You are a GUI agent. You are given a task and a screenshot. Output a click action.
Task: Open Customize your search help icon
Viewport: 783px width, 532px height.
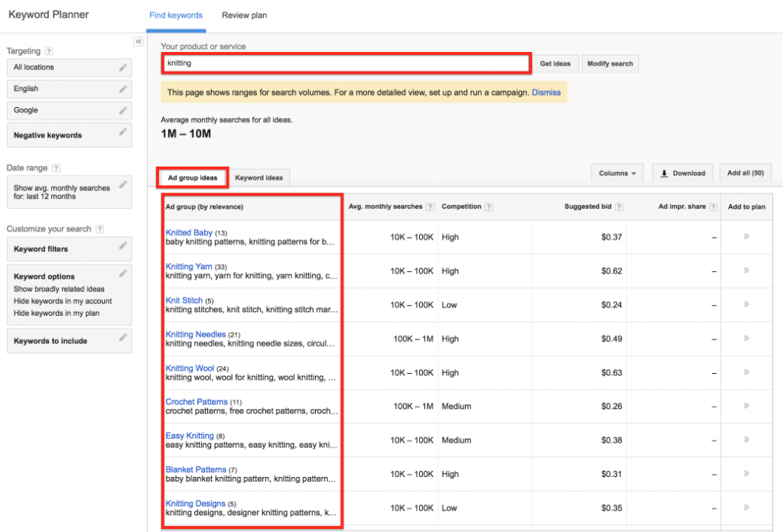point(100,229)
